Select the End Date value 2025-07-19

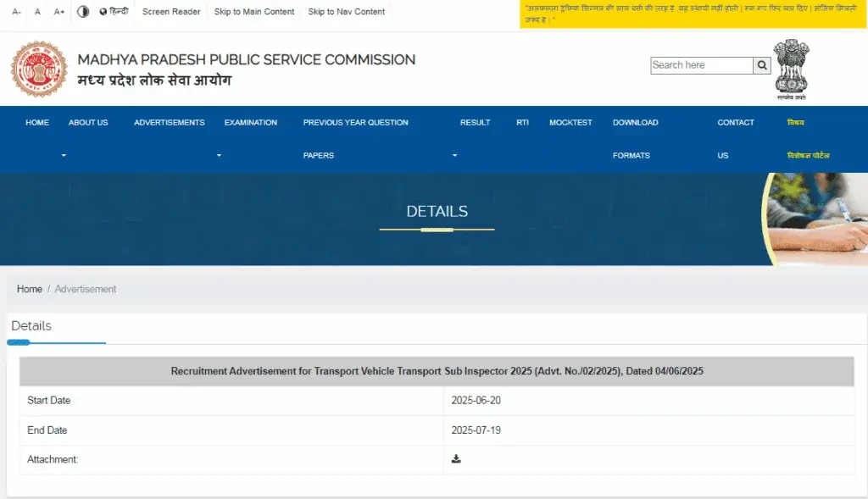pos(476,430)
